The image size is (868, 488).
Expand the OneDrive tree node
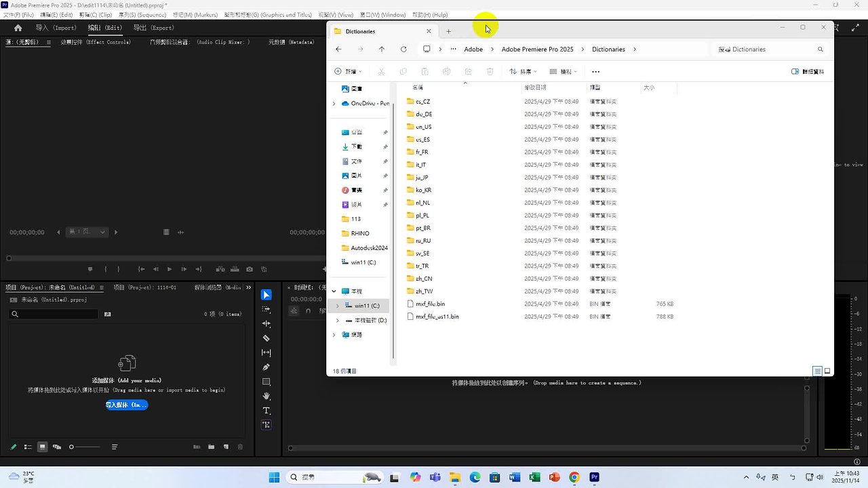click(x=334, y=103)
